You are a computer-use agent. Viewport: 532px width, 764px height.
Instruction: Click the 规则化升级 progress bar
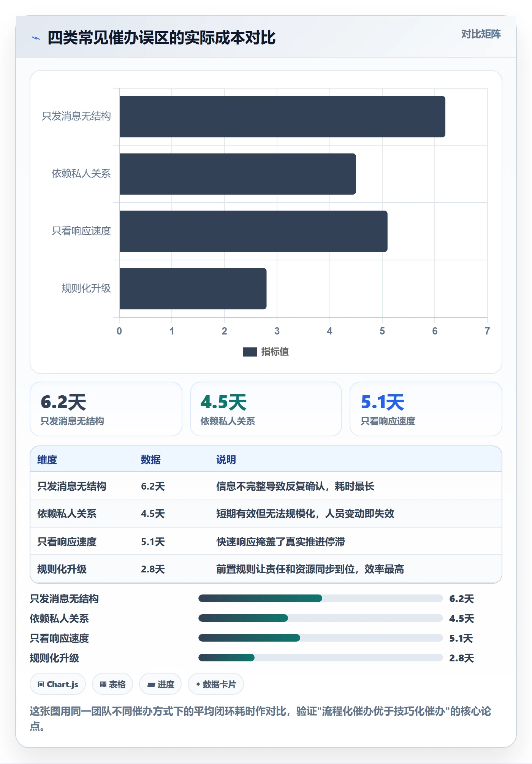pyautogui.click(x=320, y=658)
